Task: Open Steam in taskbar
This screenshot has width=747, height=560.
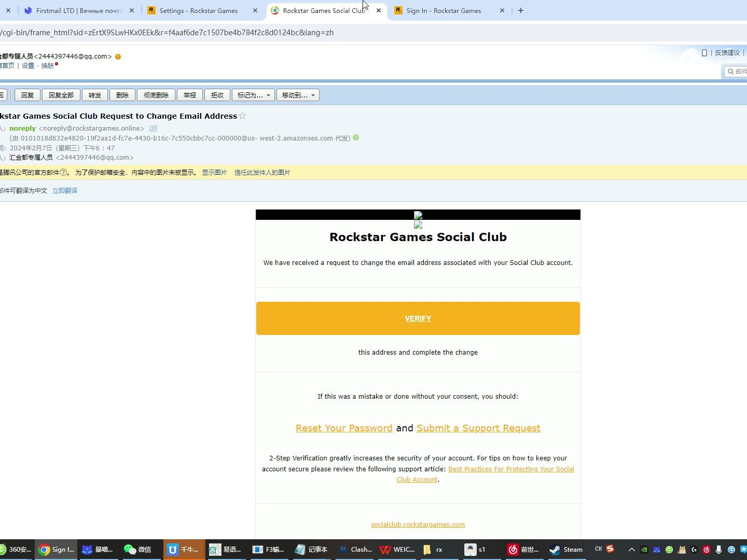Action: pos(568,550)
